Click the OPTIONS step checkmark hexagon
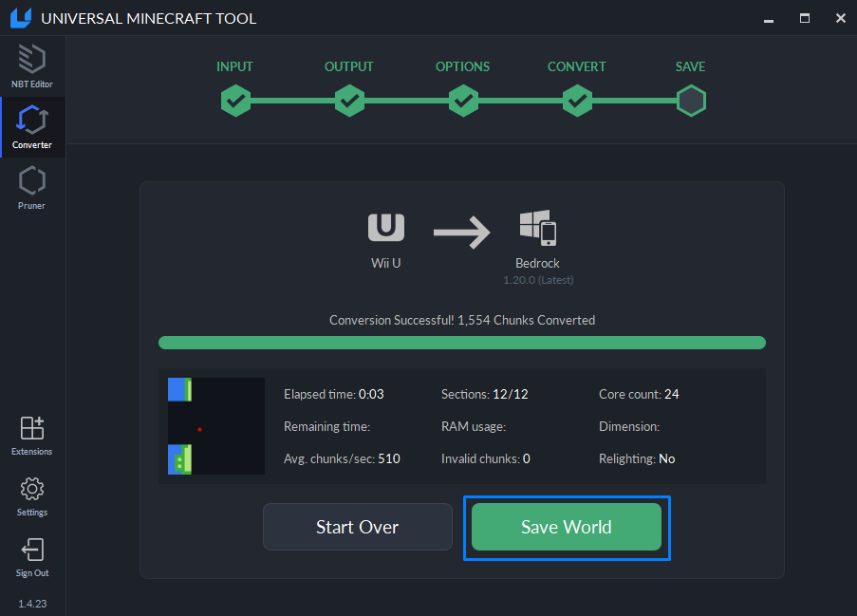 (x=463, y=101)
